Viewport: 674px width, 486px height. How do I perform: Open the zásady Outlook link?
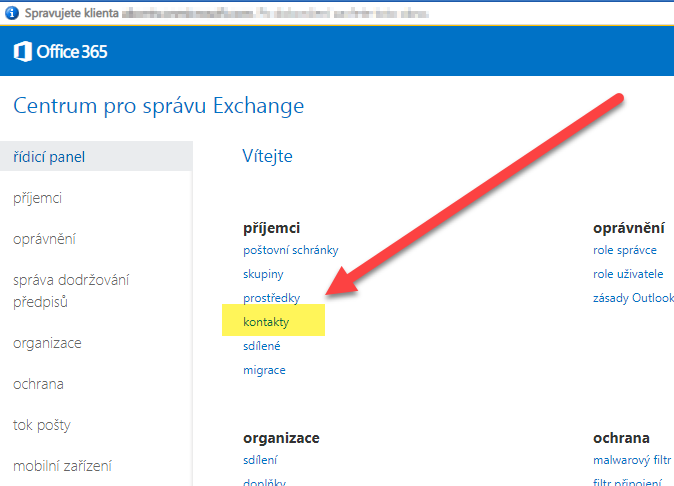point(633,298)
